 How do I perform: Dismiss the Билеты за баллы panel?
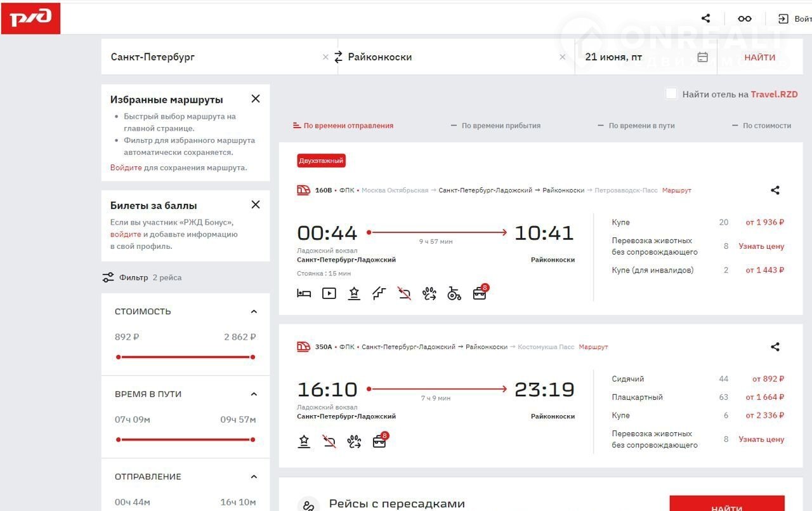pyautogui.click(x=255, y=205)
